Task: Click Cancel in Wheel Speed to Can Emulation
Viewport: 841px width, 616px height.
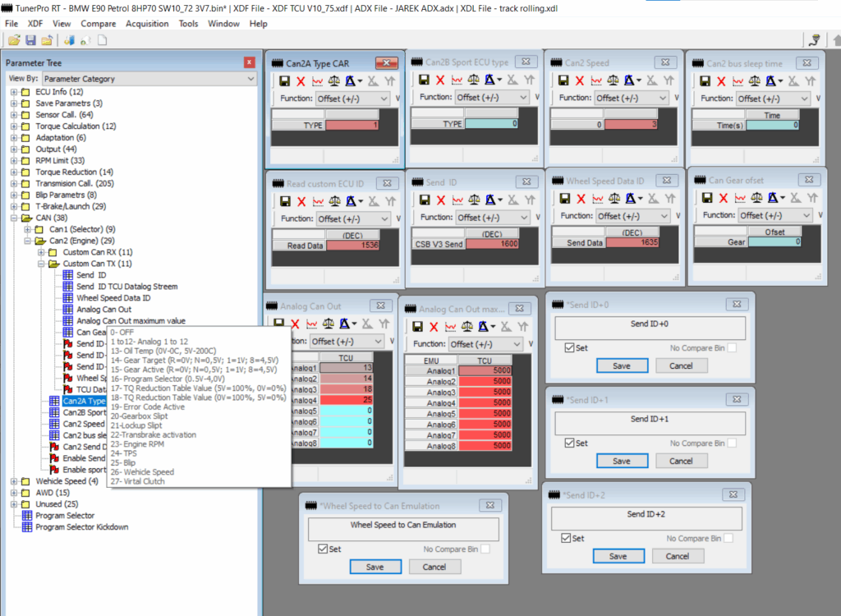Action: pyautogui.click(x=434, y=567)
